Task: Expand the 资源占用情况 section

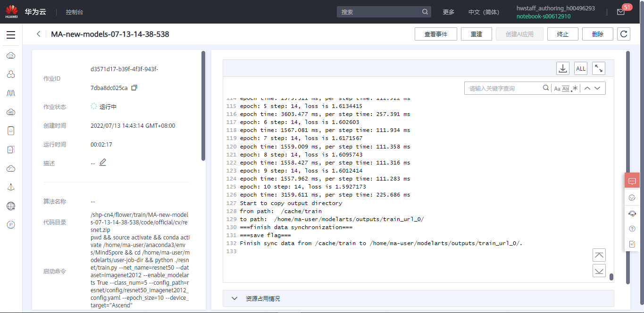Action: (x=418, y=298)
